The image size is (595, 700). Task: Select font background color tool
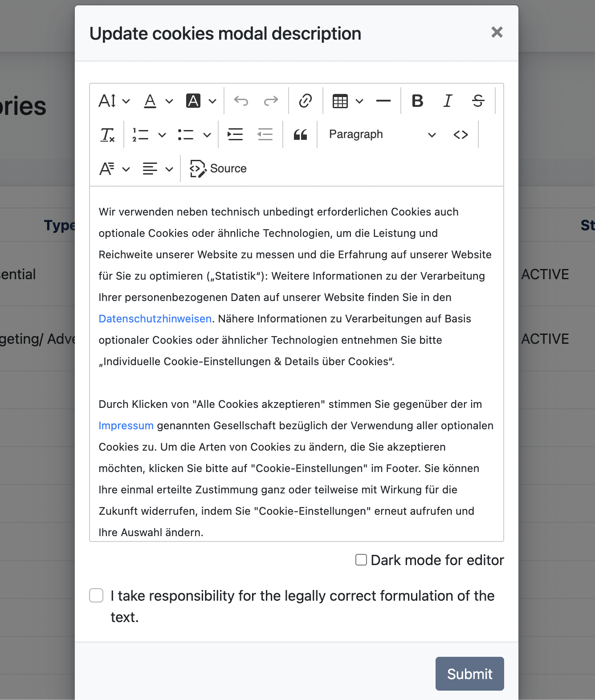click(x=193, y=101)
